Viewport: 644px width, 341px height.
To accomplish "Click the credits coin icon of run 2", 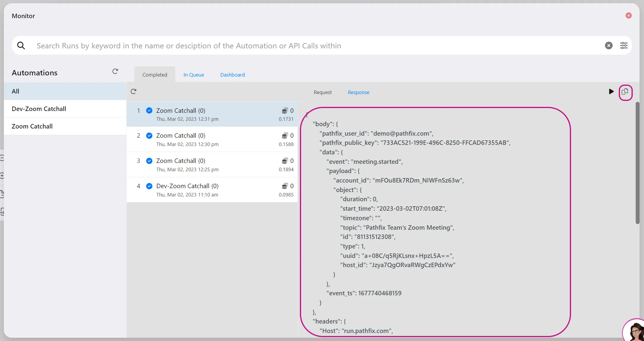I will pyautogui.click(x=285, y=136).
